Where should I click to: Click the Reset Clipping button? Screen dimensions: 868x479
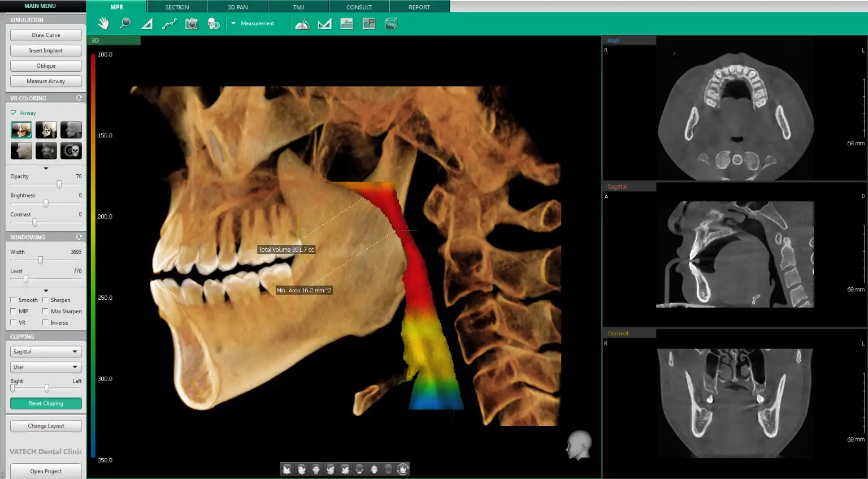[x=46, y=403]
